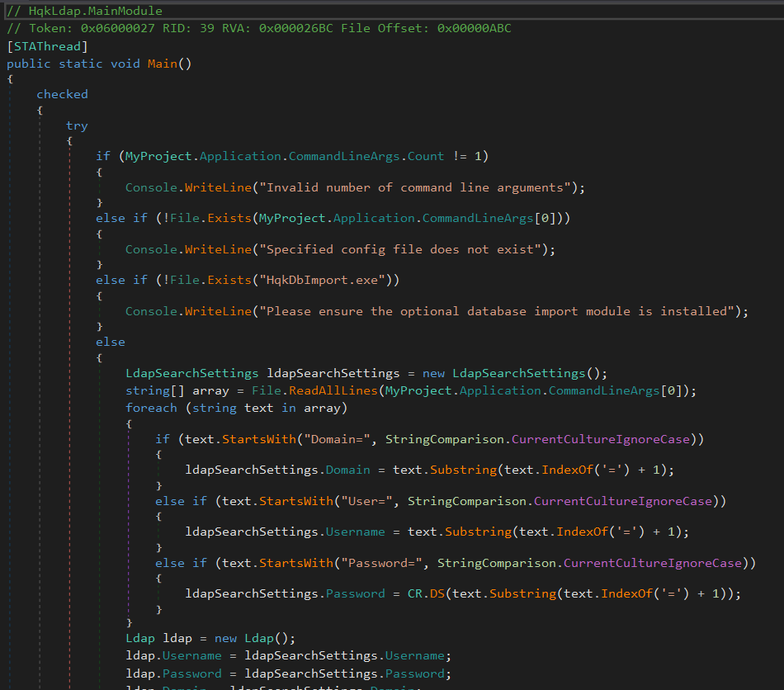
Task: Click the "checked" keyword
Action: tap(62, 94)
